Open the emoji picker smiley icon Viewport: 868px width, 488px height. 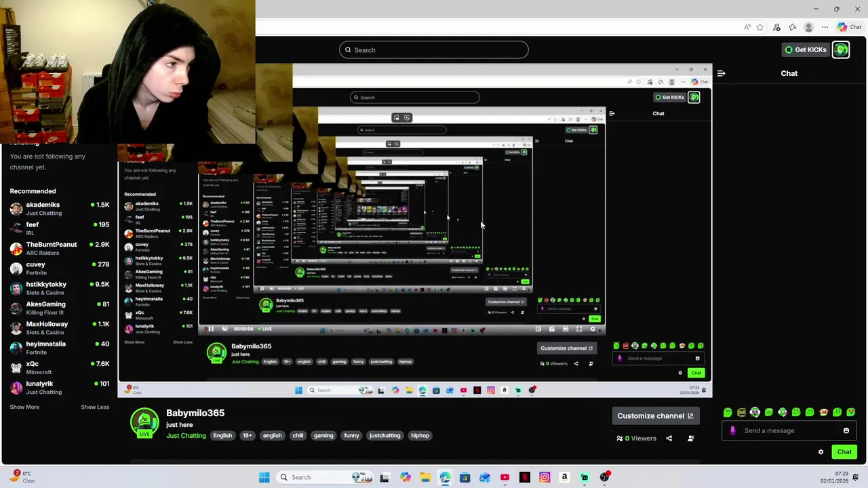coord(846,430)
